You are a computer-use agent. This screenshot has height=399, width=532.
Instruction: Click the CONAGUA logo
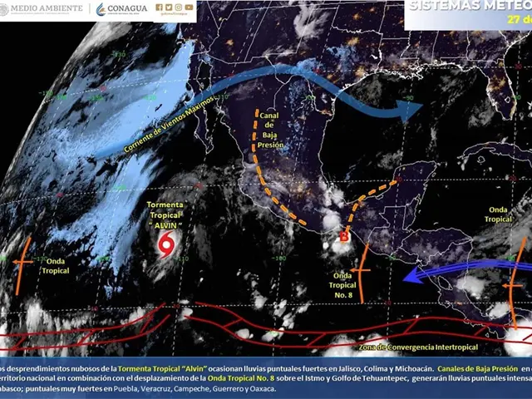click(121, 10)
